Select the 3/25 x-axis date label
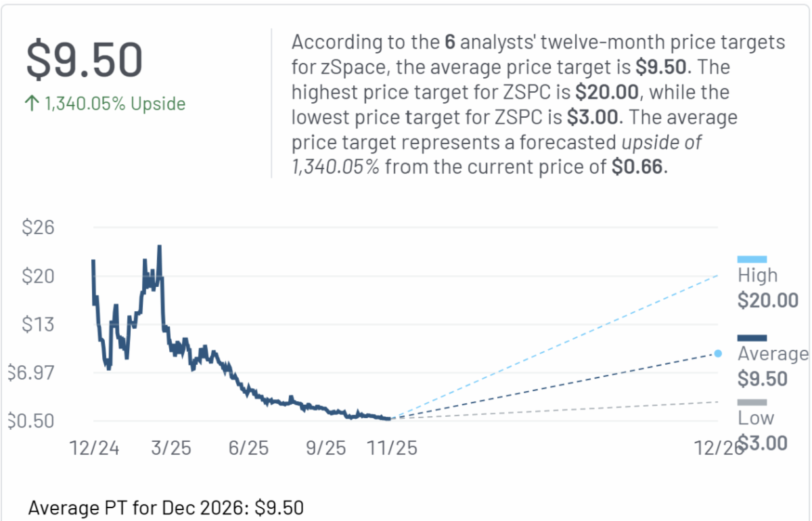The width and height of the screenshot is (812, 521). [x=172, y=448]
